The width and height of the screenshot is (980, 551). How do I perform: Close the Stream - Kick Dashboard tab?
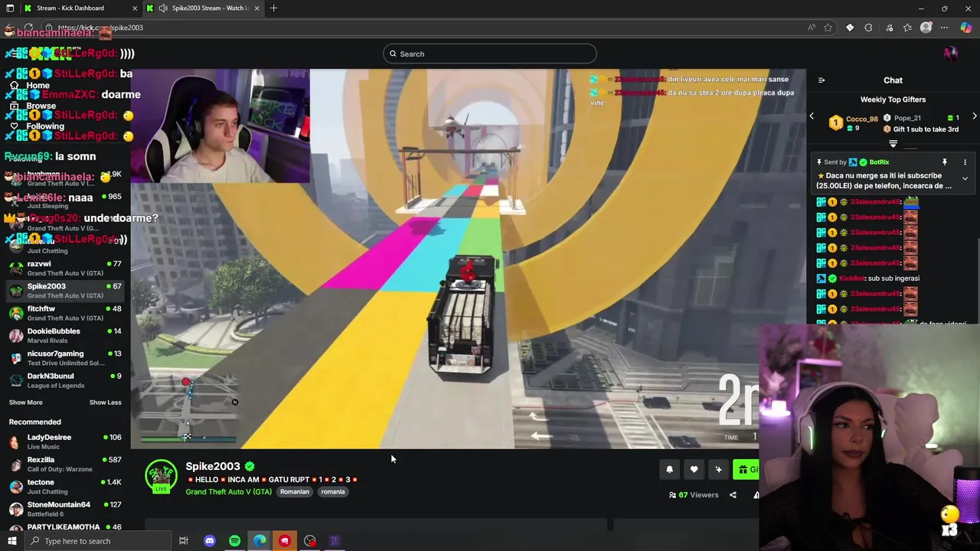[135, 8]
